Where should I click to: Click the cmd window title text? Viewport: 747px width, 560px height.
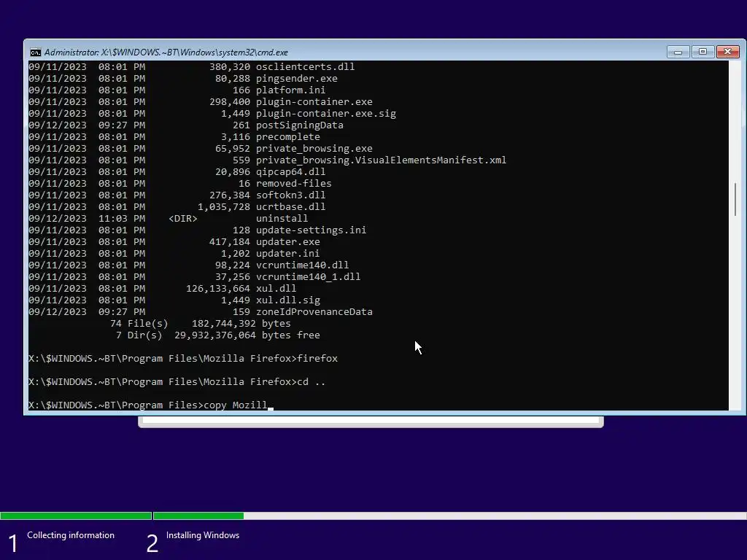click(166, 52)
